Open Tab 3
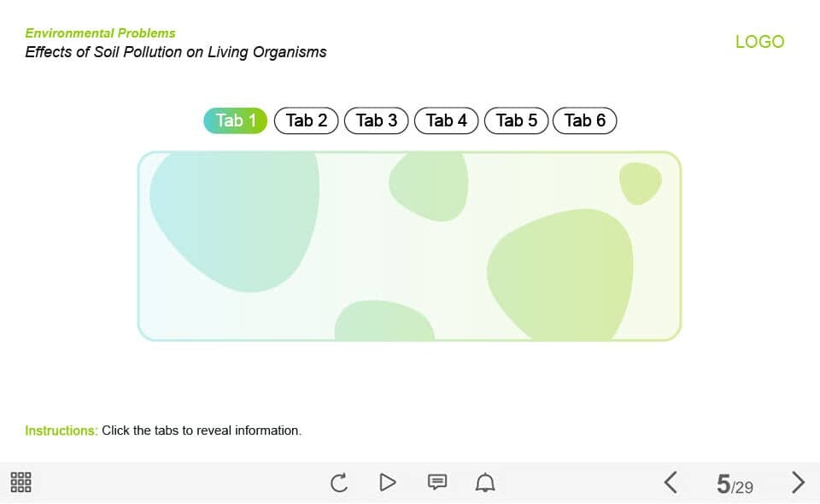Screen dimensions: 820x504 pos(377,120)
